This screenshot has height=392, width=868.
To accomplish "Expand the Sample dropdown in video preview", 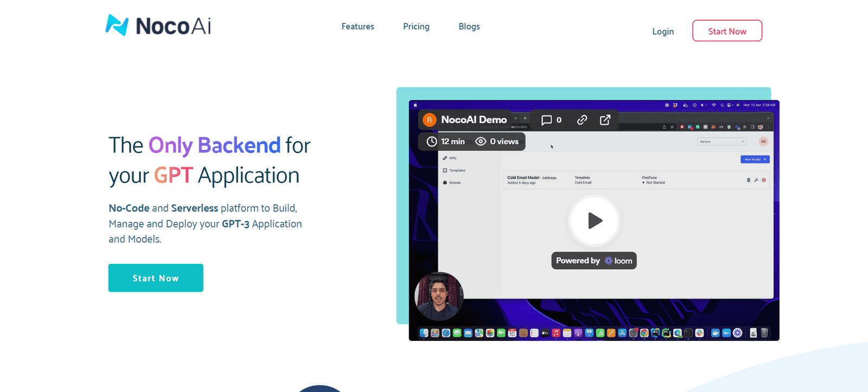I will coord(722,142).
